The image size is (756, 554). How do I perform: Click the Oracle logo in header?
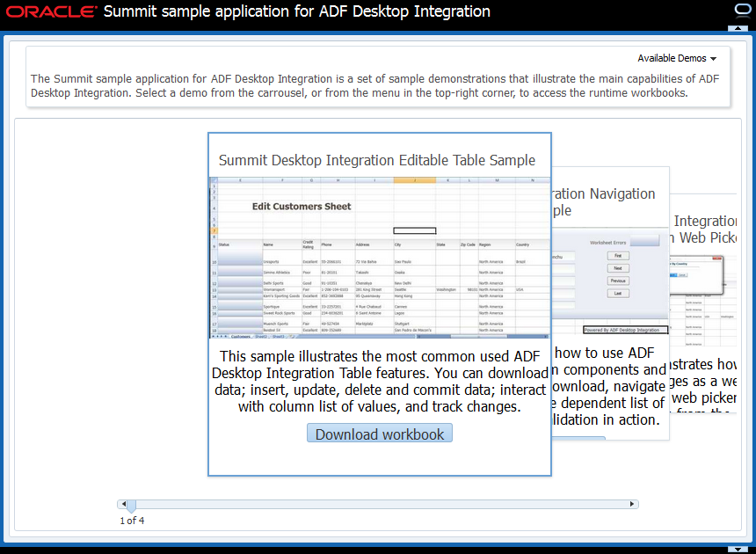[x=51, y=11]
